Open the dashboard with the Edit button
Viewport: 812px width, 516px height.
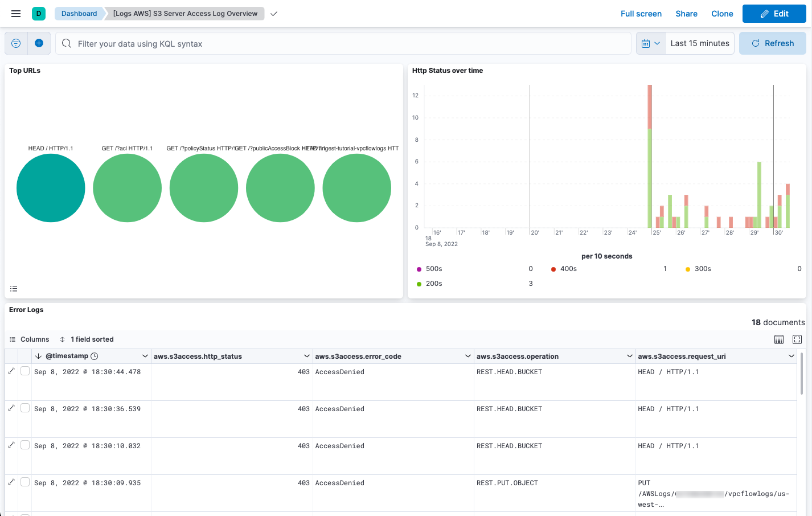coord(774,13)
